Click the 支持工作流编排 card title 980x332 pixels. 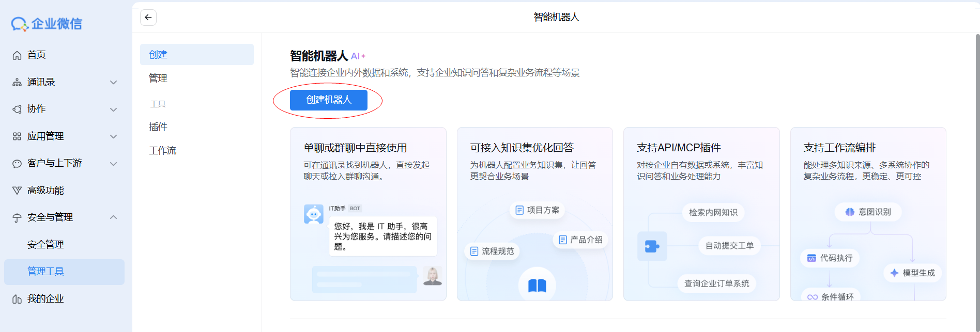tap(839, 148)
